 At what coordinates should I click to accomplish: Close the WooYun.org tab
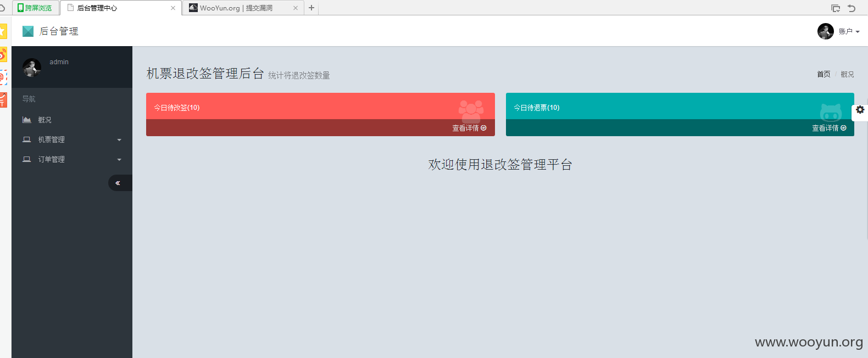(x=296, y=8)
